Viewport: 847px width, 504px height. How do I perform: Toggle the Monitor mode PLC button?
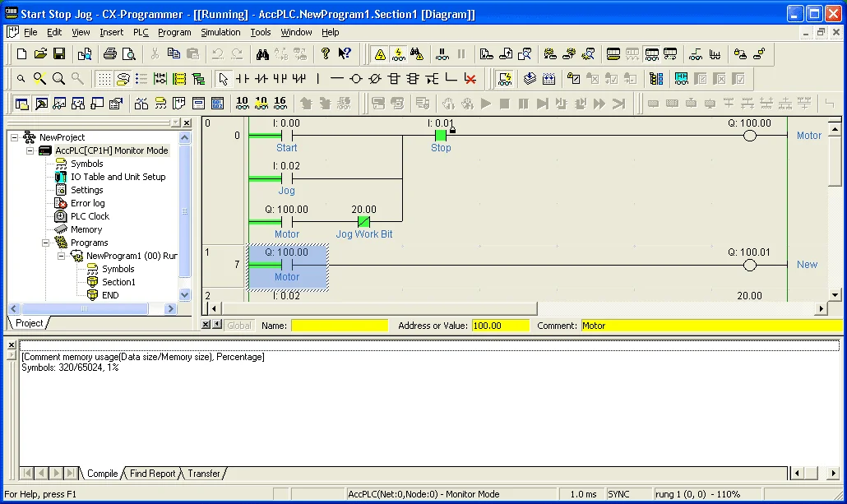tap(652, 54)
